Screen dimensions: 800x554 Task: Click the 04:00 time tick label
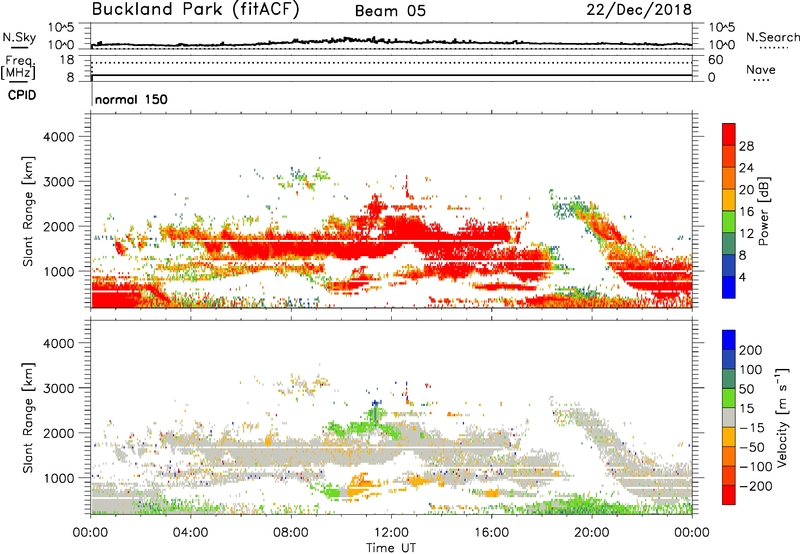190,533
